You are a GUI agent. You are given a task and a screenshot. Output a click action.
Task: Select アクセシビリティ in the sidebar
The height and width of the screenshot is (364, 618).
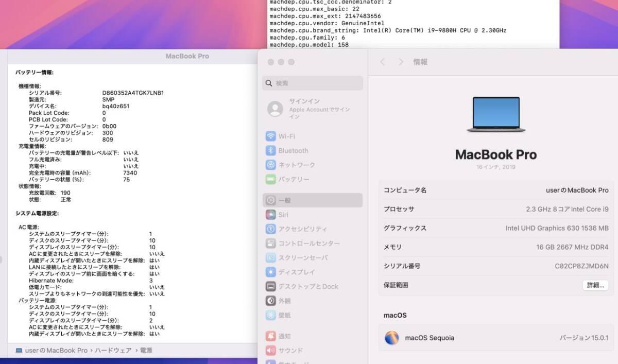(301, 229)
